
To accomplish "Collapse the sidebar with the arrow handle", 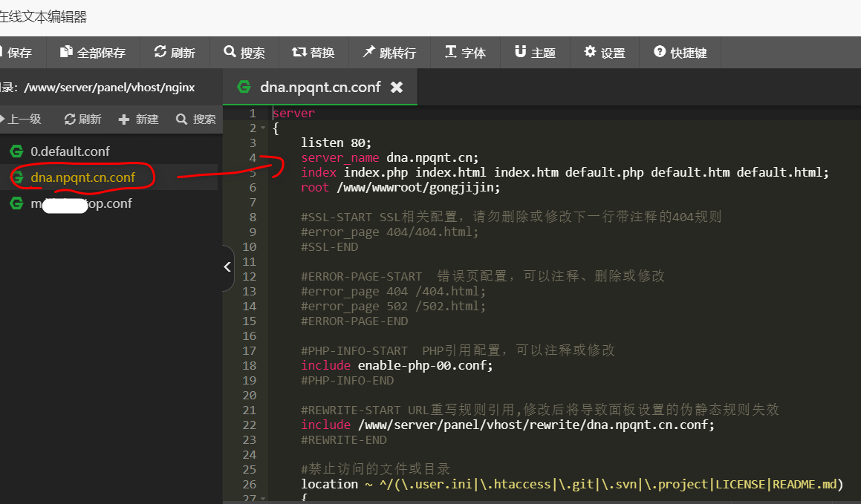I will [227, 266].
